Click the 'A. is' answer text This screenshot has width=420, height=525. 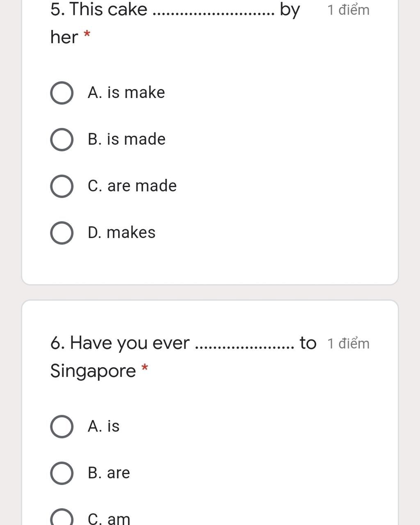coord(103,427)
